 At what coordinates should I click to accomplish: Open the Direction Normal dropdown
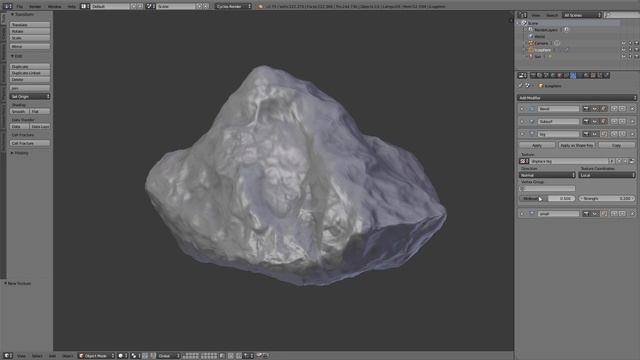tap(547, 175)
